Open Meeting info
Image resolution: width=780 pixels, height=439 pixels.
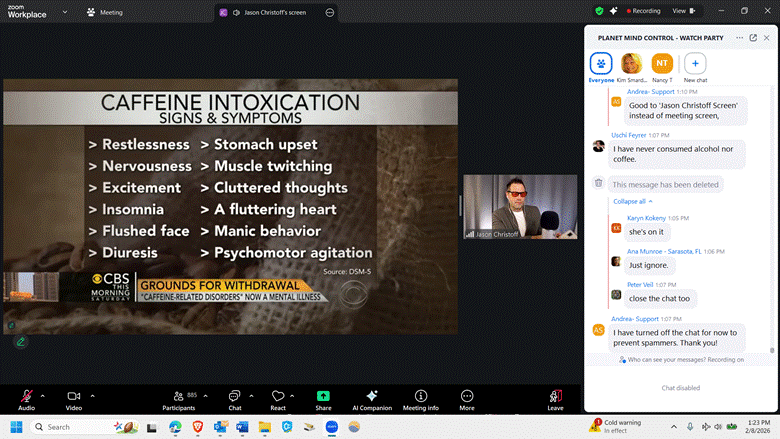point(421,400)
